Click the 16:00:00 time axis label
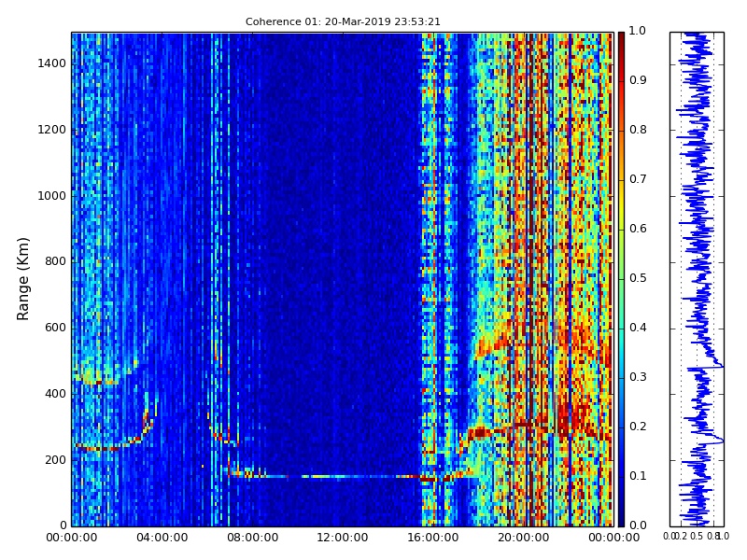 (x=433, y=538)
